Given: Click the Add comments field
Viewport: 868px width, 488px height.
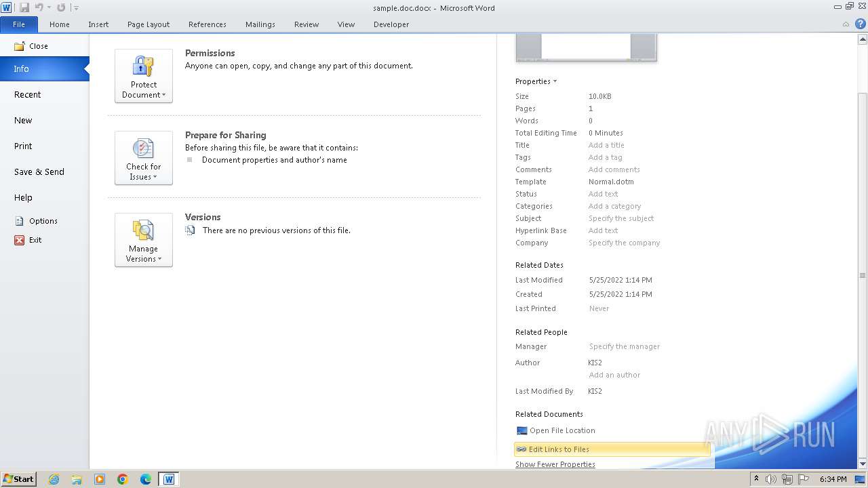Looking at the screenshot, I should [x=614, y=169].
